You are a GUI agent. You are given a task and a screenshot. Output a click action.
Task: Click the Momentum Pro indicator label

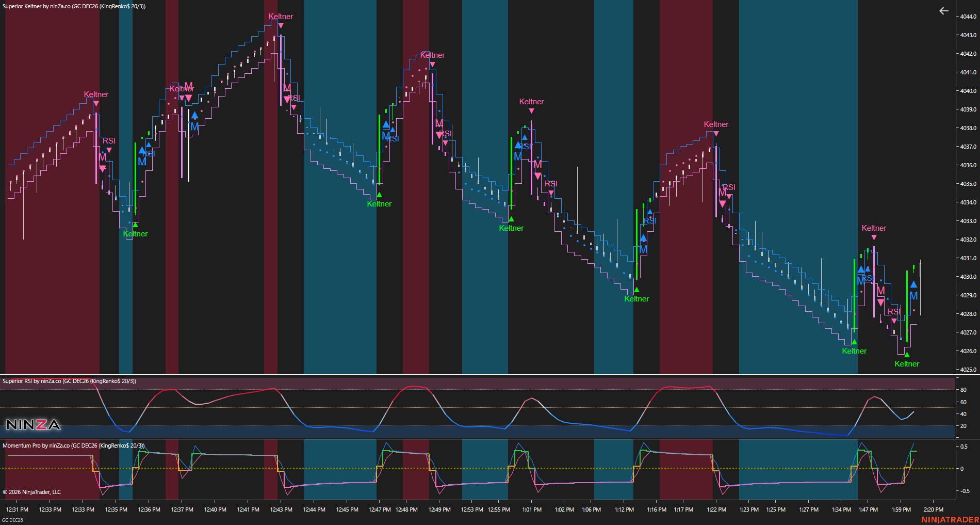pos(73,446)
